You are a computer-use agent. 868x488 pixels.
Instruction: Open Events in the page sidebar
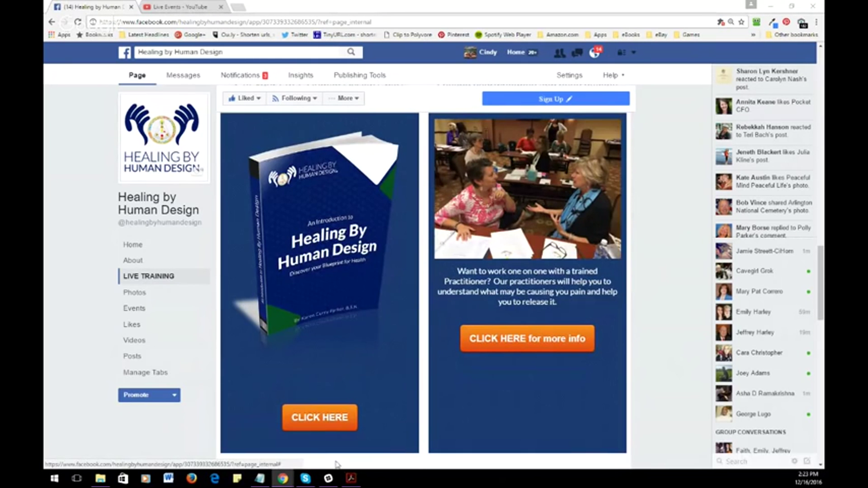pyautogui.click(x=134, y=308)
